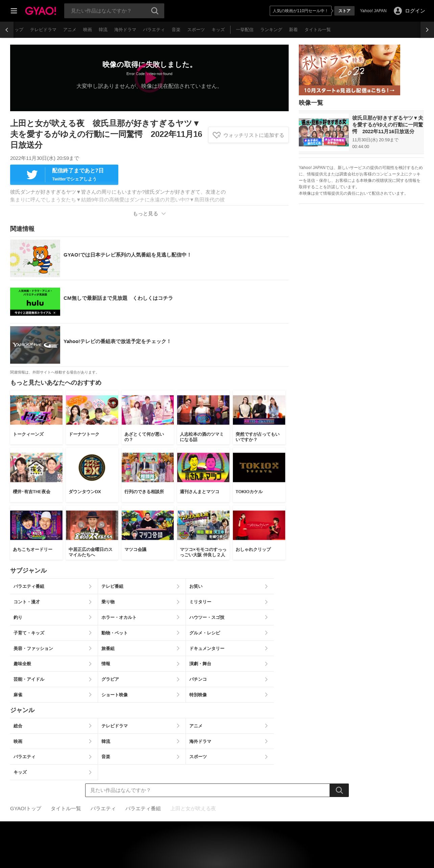Click ウォッチリストに追加する button

(248, 135)
